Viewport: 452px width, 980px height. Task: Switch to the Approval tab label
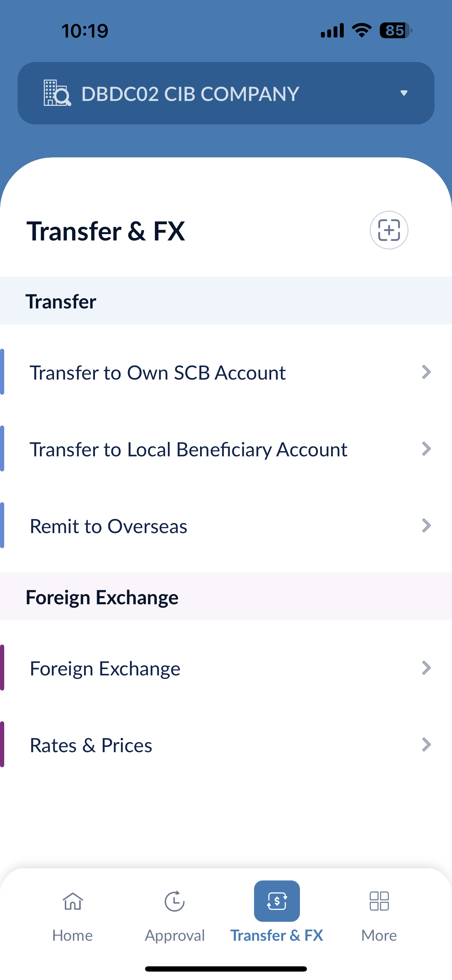(x=174, y=935)
